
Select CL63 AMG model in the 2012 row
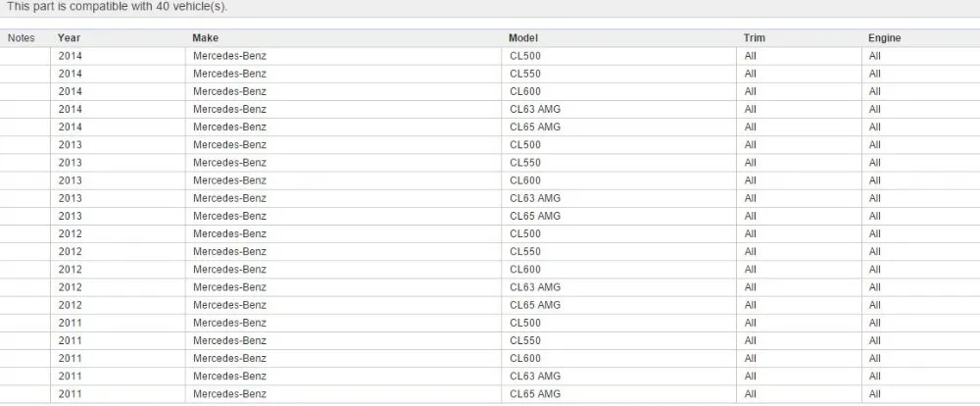535,287
